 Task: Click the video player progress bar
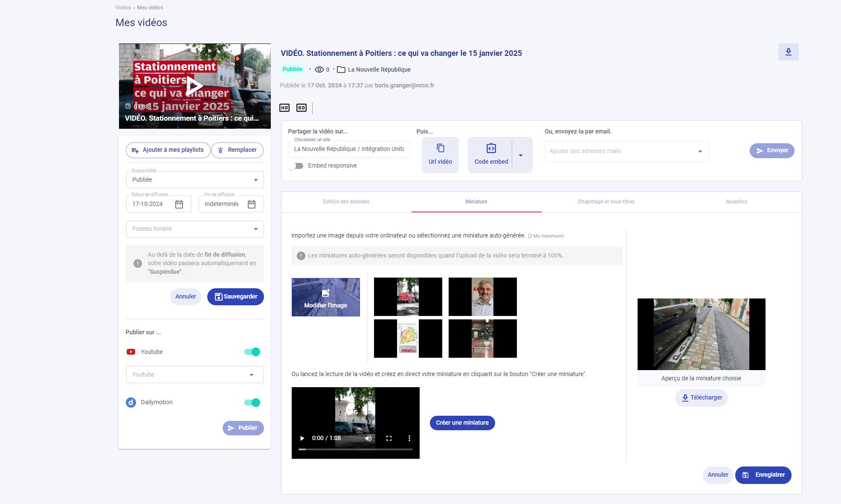pyautogui.click(x=356, y=449)
